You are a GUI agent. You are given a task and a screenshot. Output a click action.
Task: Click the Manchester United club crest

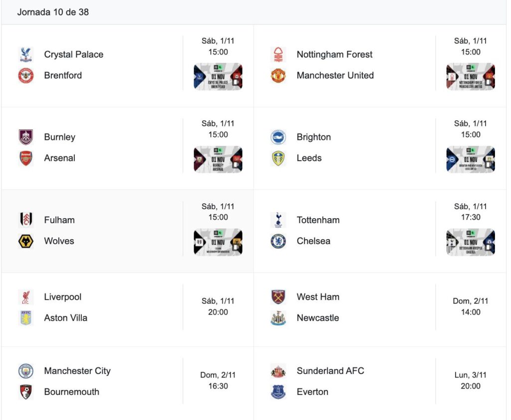click(x=278, y=75)
